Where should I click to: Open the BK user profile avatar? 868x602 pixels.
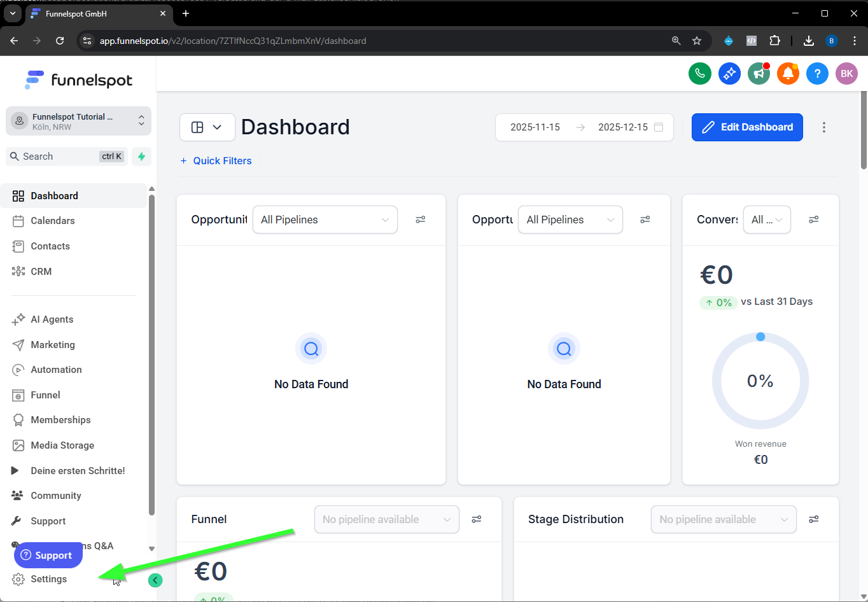click(846, 74)
